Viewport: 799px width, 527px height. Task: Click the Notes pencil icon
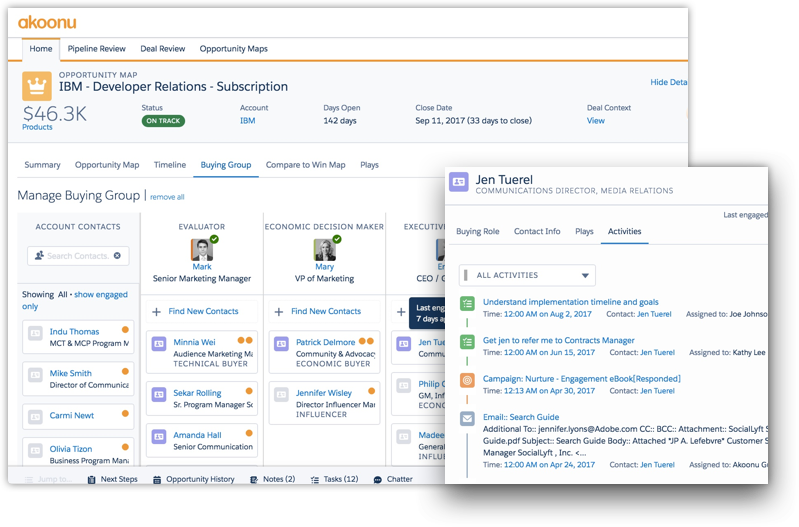click(x=254, y=480)
